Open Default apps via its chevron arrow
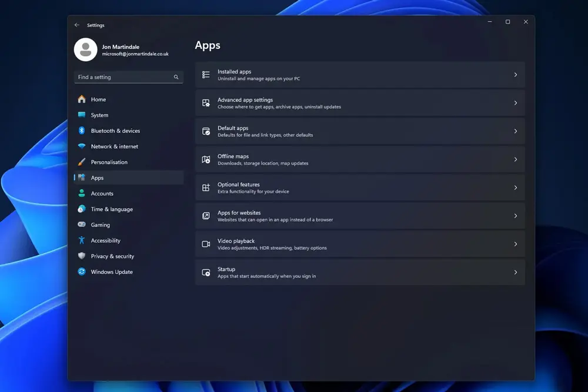588x392 pixels. click(516, 131)
